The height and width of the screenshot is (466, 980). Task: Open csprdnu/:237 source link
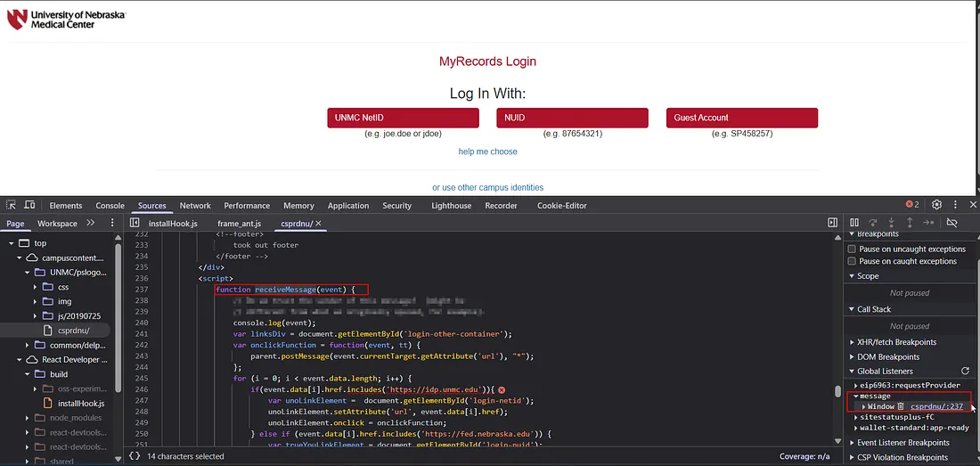pos(936,406)
